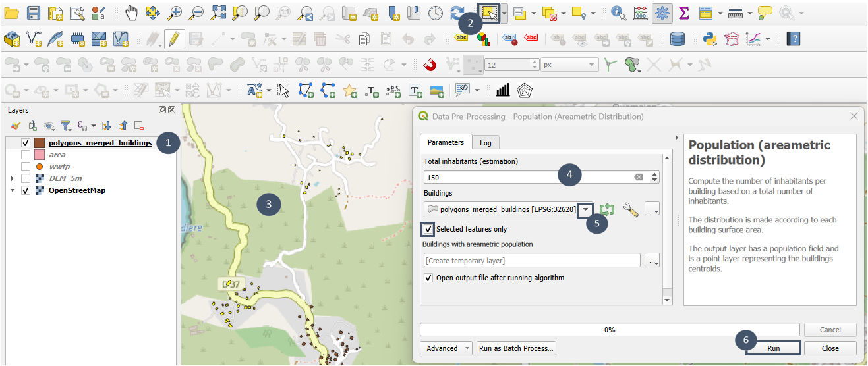Screen dimensions: 868x366
Task: Click Run as Batch Process button
Action: pos(516,348)
